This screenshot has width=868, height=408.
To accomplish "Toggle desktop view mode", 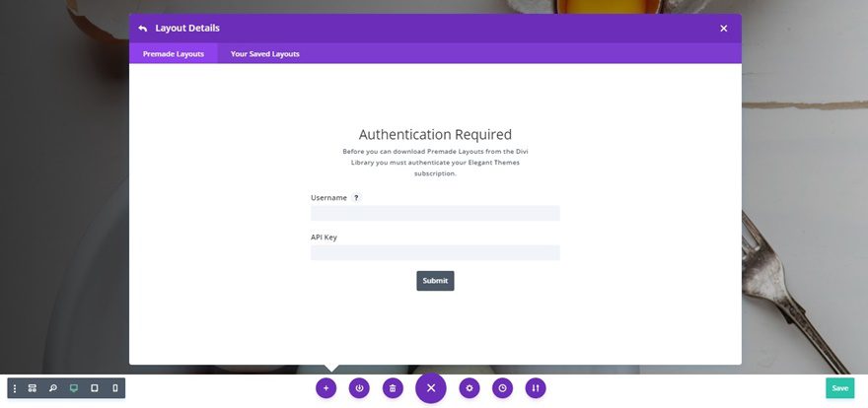I will pyautogui.click(x=74, y=388).
